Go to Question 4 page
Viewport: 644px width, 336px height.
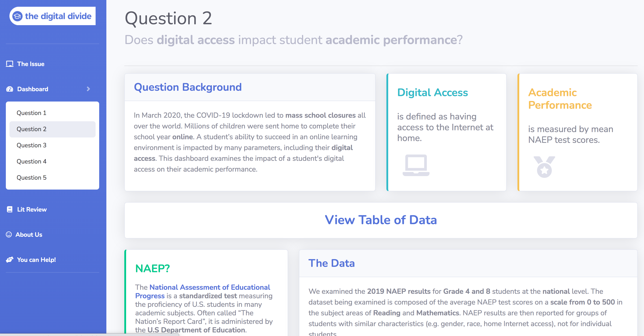(31, 161)
